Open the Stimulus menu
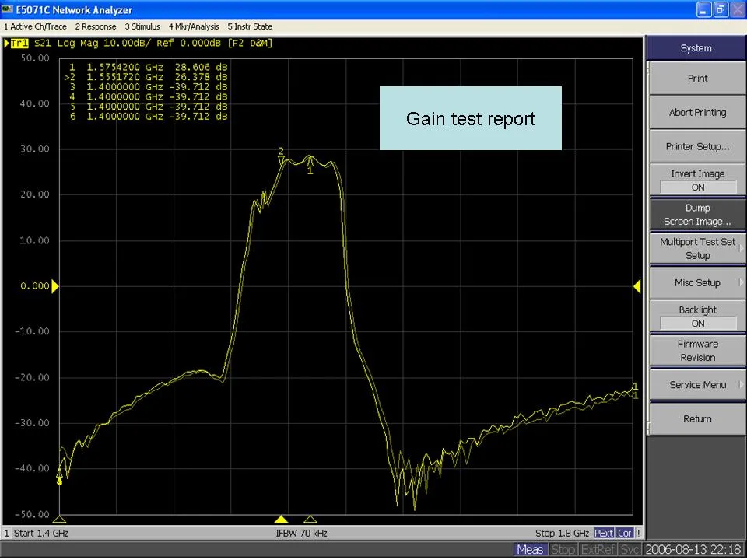Image resolution: width=747 pixels, height=560 pixels. point(143,26)
